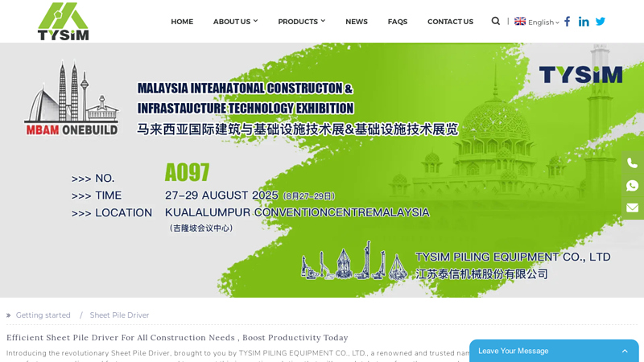Click the email envelope side icon
The height and width of the screenshot is (362, 644).
pyautogui.click(x=633, y=208)
